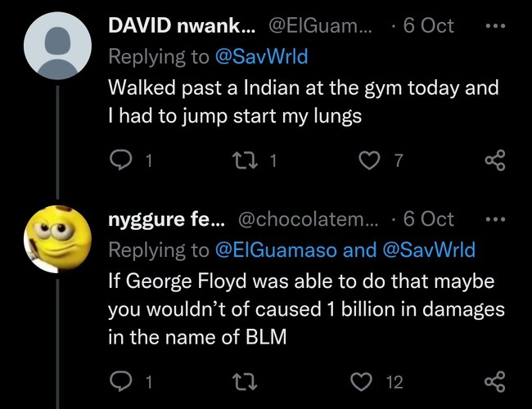This screenshot has width=532, height=409.
Task: Open the @ElGuam... handle in header
Action: (x=320, y=25)
